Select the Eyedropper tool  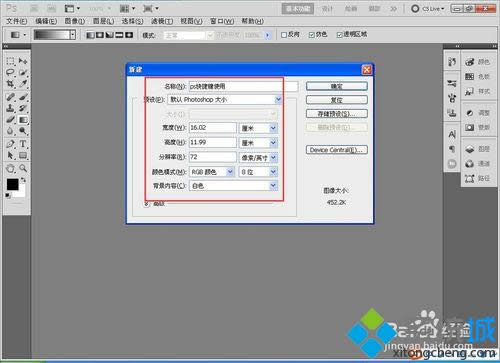coord(23,84)
